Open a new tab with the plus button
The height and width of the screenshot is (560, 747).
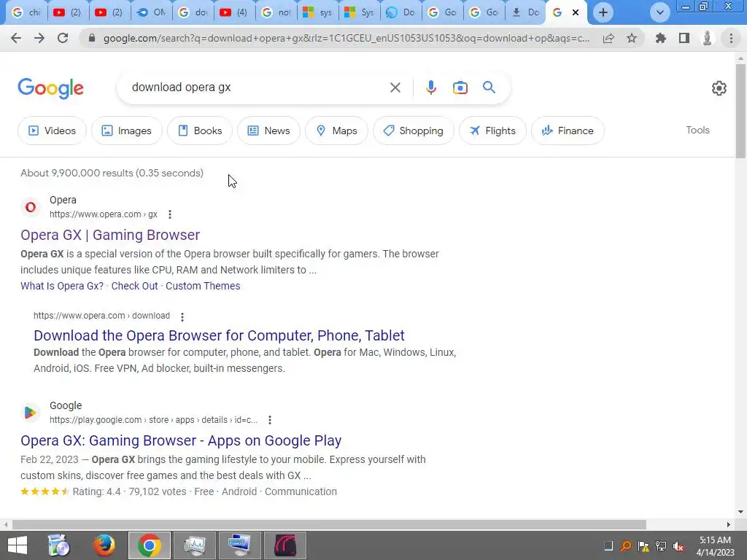(603, 12)
